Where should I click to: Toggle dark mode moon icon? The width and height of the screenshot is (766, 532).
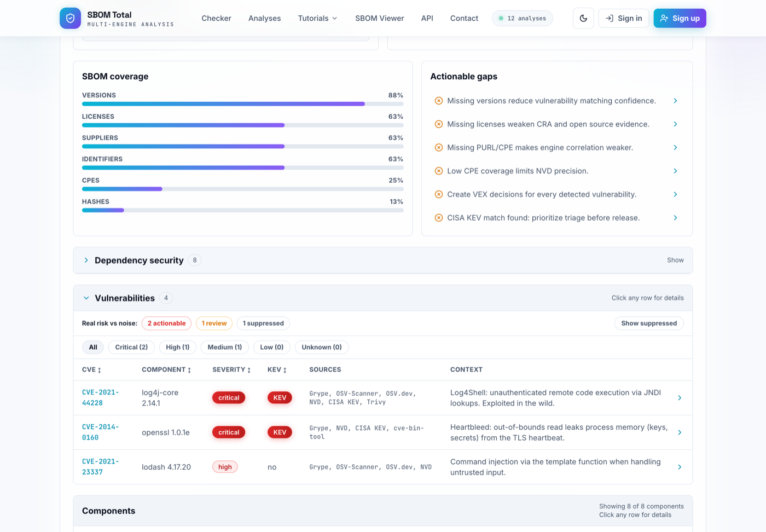[583, 18]
